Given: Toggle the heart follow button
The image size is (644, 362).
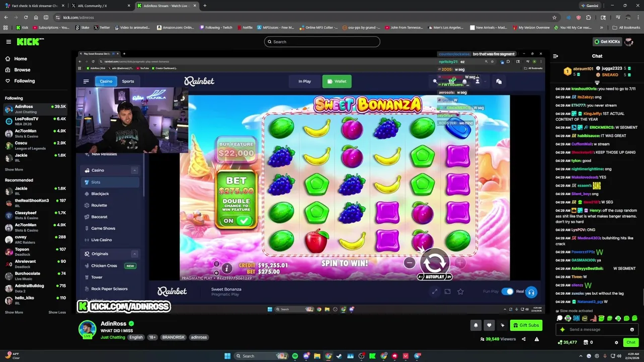Looking at the screenshot, I should [489, 325].
